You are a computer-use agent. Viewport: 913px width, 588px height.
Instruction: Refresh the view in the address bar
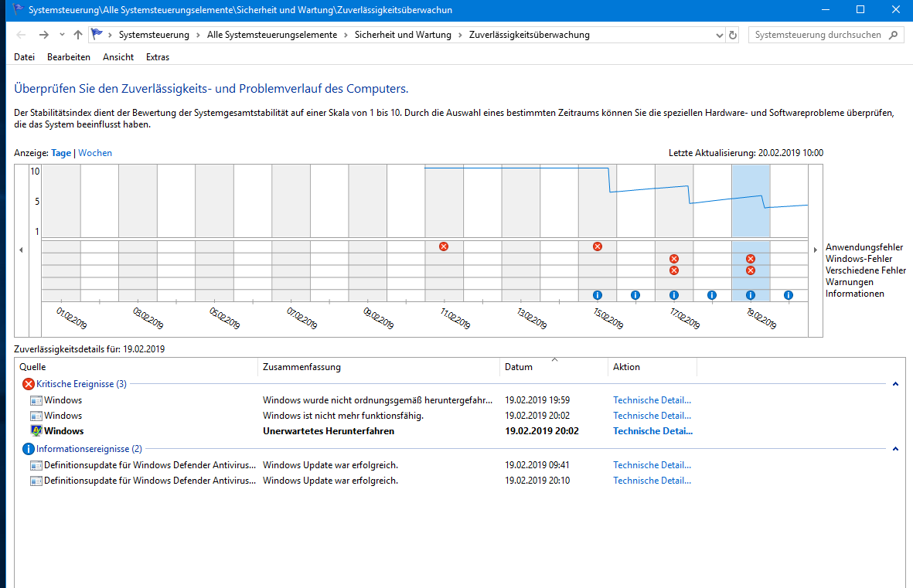click(733, 35)
